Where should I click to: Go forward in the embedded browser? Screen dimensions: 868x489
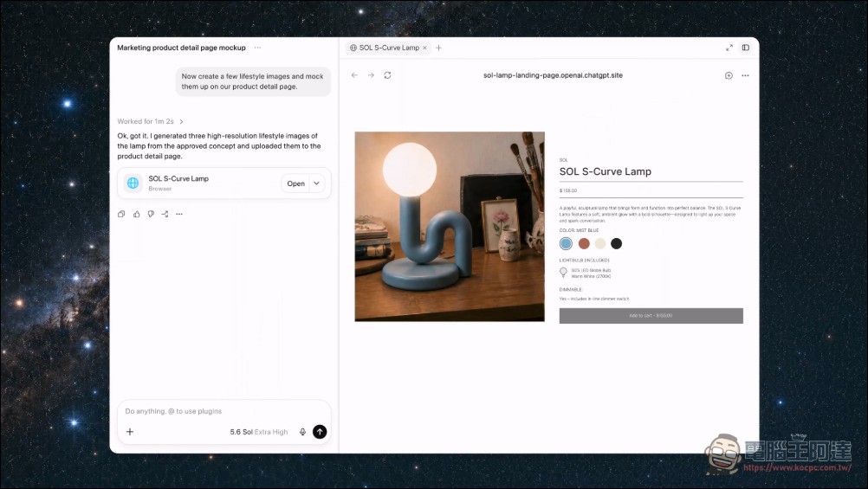tap(371, 75)
